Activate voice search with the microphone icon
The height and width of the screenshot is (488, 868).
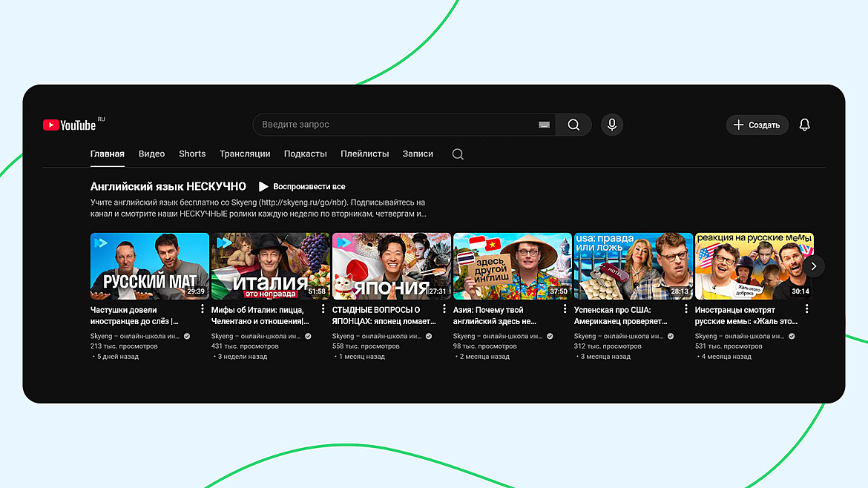(x=611, y=125)
